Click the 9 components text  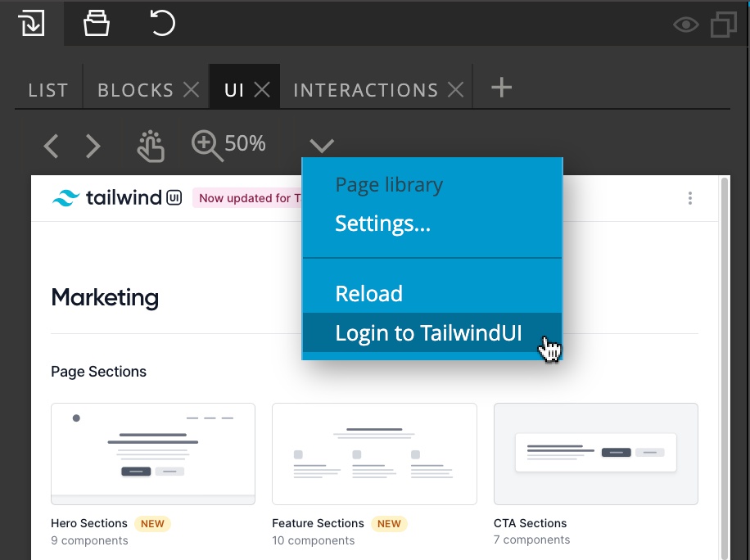pyautogui.click(x=89, y=540)
